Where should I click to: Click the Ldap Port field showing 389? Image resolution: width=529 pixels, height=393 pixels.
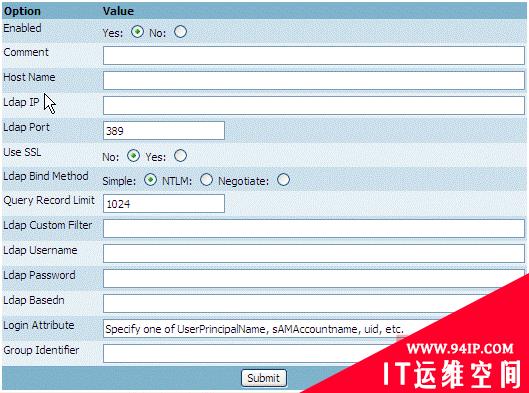click(164, 131)
